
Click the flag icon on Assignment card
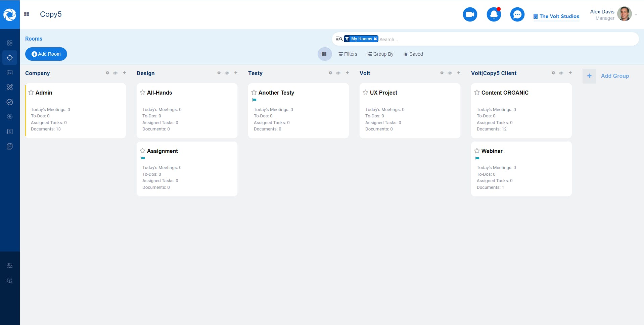pyautogui.click(x=143, y=158)
